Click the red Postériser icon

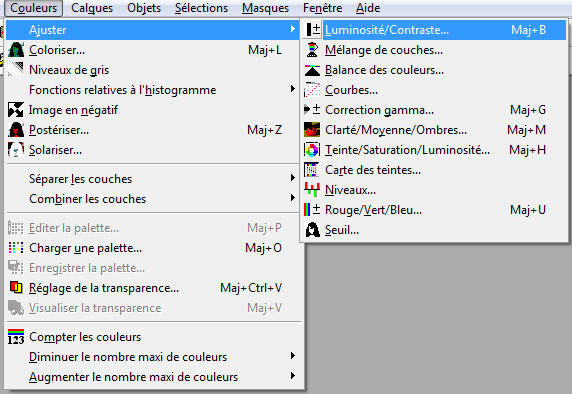coord(16,130)
